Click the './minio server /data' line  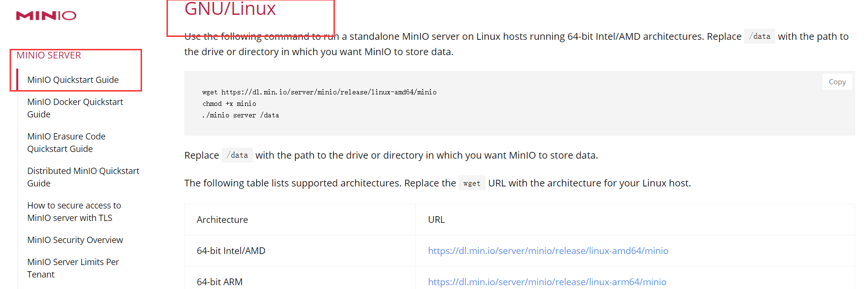(x=240, y=115)
